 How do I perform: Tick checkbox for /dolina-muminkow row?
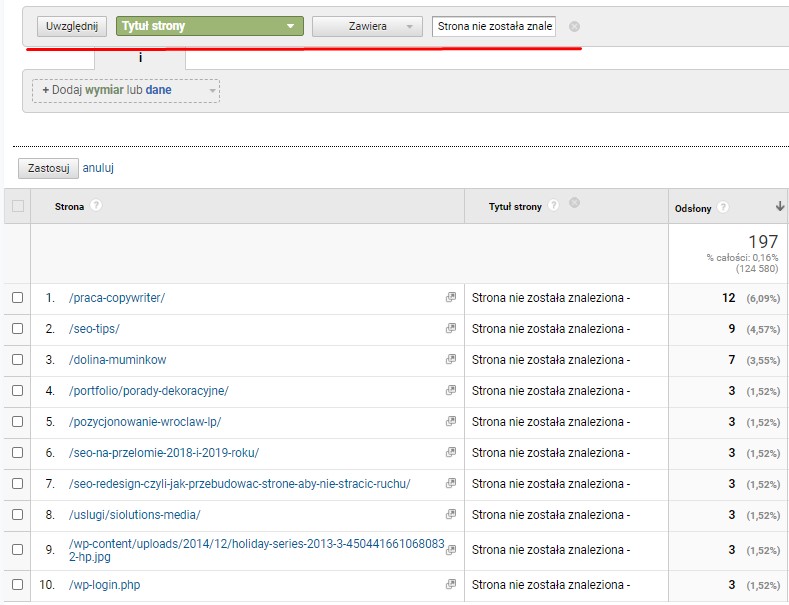coord(18,359)
